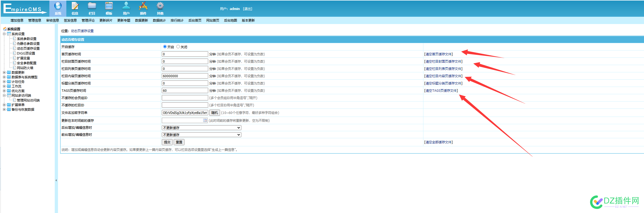Focus the TAGS页缓存时间 field with 60
644x213 pixels.
[x=185, y=90]
